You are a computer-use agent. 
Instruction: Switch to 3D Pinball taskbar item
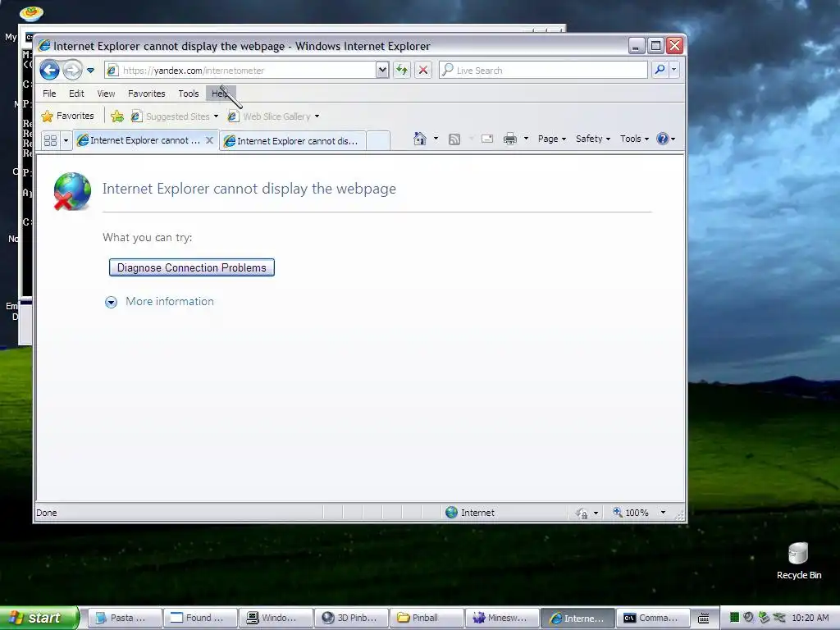[x=351, y=618]
